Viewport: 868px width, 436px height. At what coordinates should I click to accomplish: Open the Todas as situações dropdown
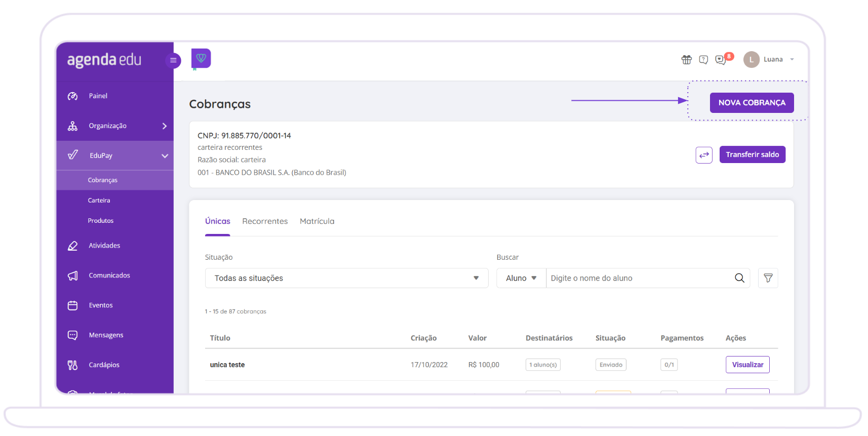[347, 278]
